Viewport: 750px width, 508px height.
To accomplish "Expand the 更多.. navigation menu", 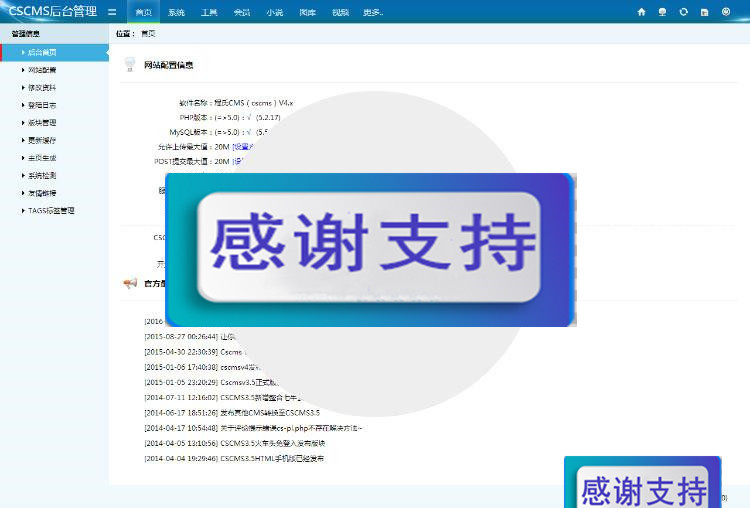I will coord(373,12).
